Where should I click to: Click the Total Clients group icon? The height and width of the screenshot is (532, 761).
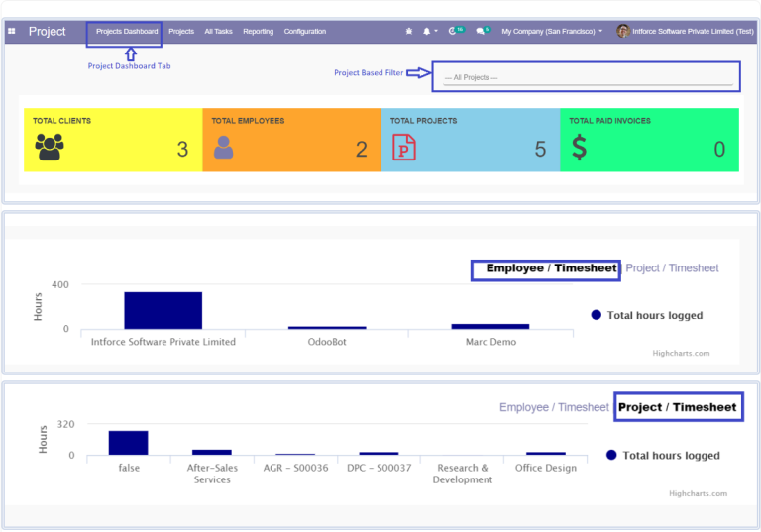click(49, 147)
